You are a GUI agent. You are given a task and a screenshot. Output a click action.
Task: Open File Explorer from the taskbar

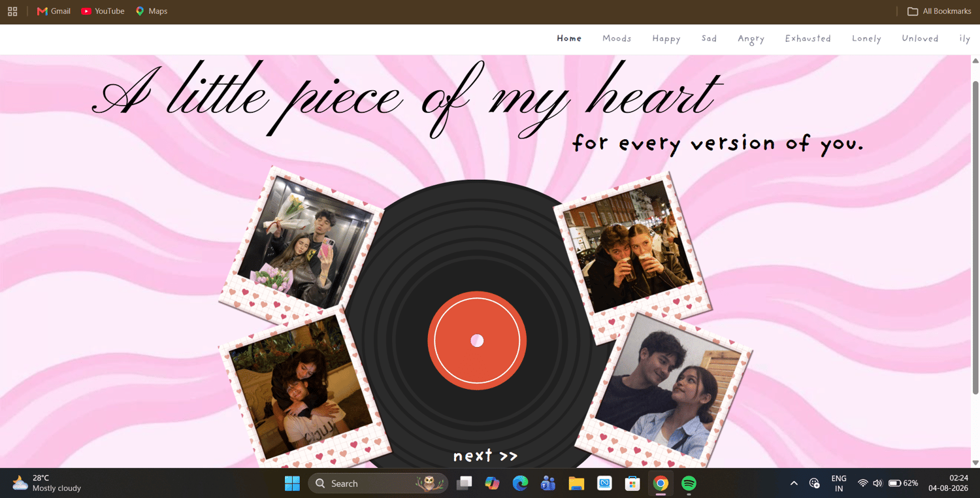point(576,484)
